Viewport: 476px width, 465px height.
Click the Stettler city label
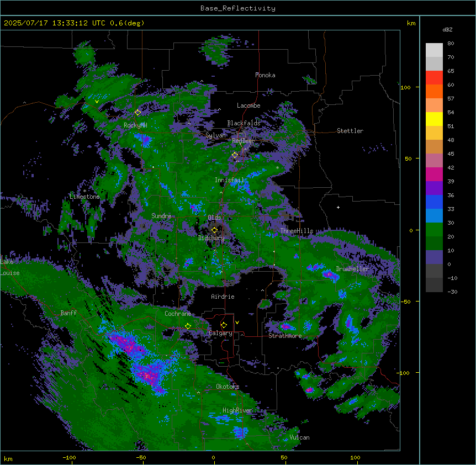pos(350,131)
